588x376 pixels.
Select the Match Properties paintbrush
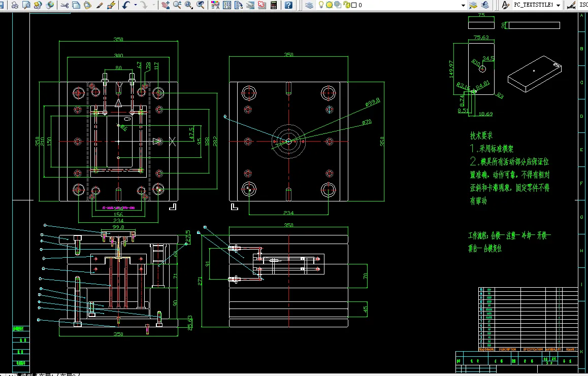point(100,5)
